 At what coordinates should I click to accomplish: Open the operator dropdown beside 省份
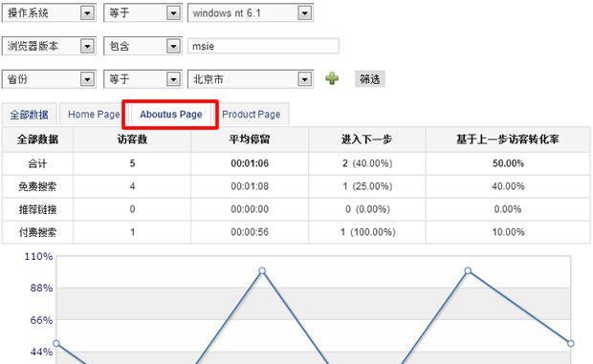143,79
